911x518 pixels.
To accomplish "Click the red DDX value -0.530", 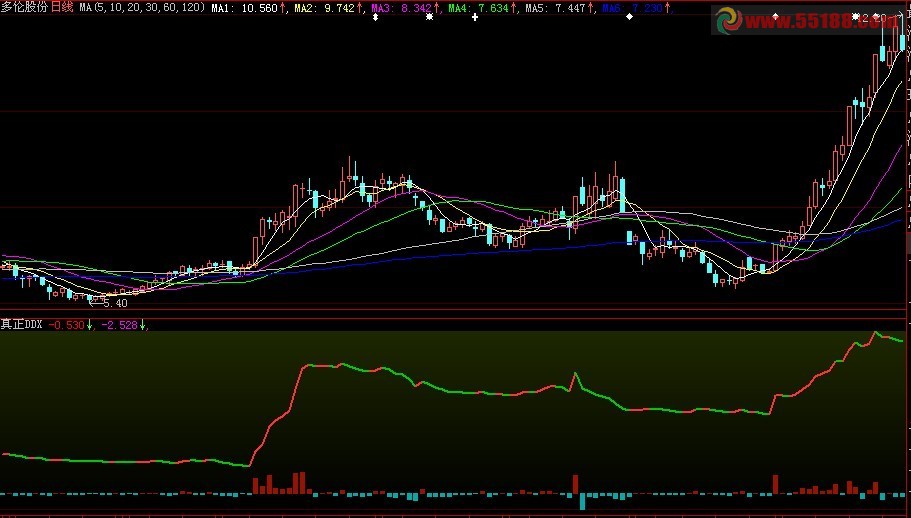I will coord(68,324).
